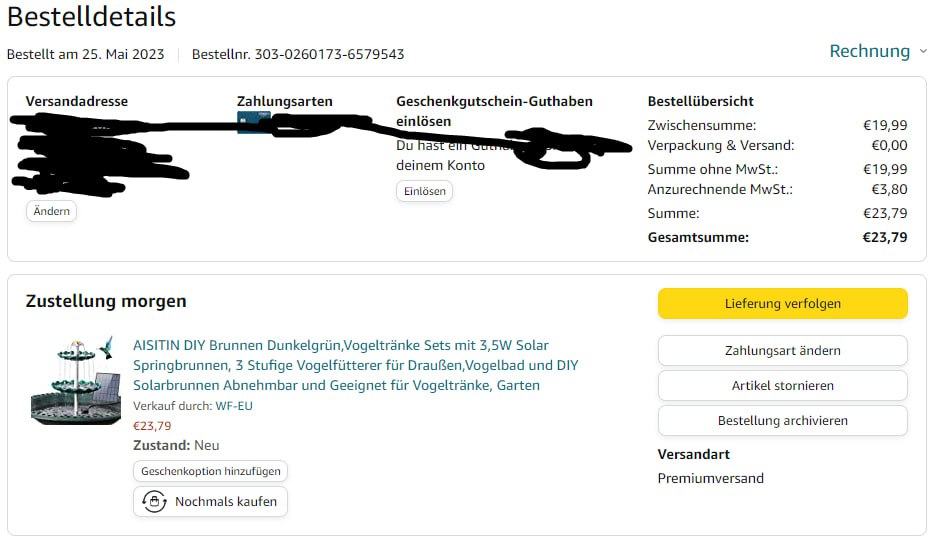Click the reorder basket icon in Nochmals kaufen

(x=154, y=501)
